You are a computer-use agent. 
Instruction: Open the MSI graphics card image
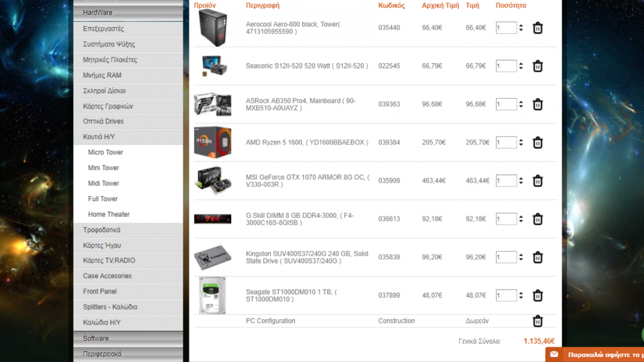[213, 180]
